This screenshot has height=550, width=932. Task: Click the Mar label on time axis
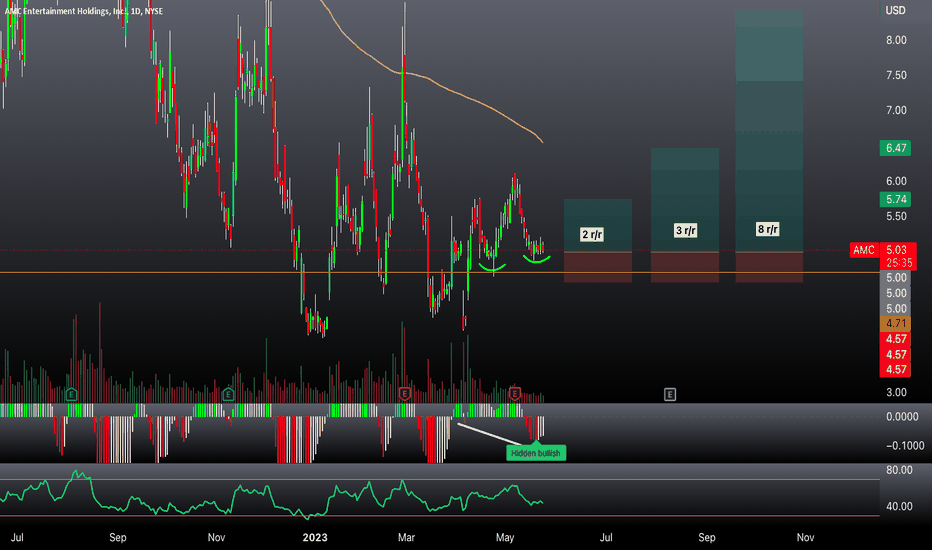[406, 538]
